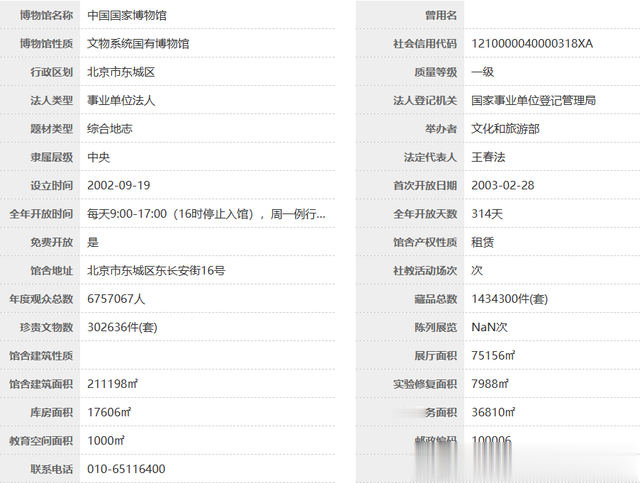640x483 pixels.
Task: Click the 首次开放日期 label
Action: click(x=425, y=185)
